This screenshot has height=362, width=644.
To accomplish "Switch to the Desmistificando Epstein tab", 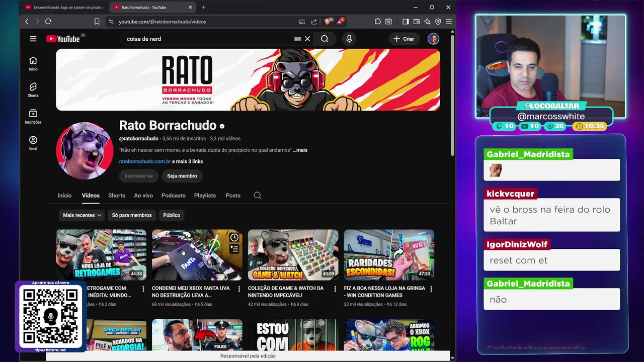I will pos(64,8).
